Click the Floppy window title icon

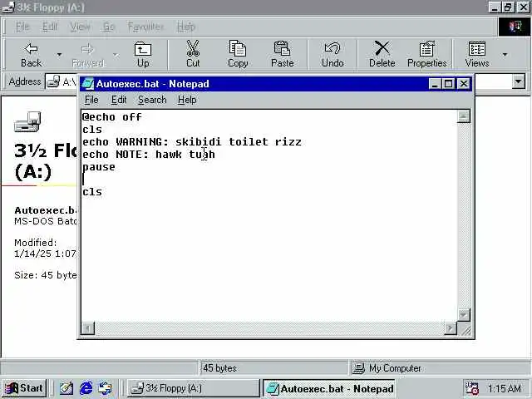8,7
